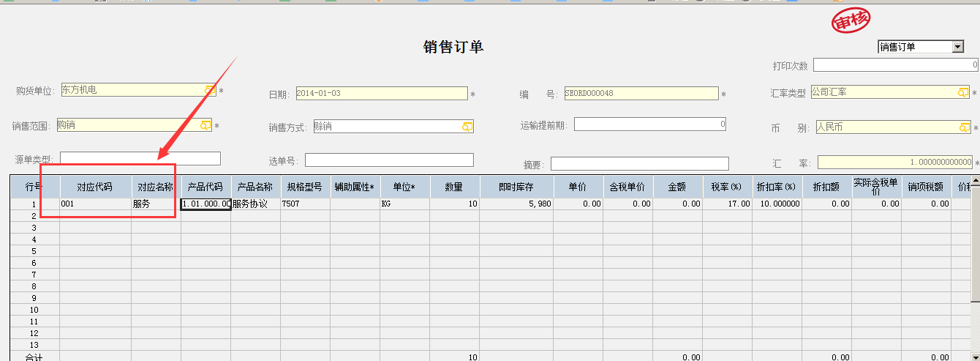Click the 销项税额 column header
The image size is (980, 361).
coord(927,187)
